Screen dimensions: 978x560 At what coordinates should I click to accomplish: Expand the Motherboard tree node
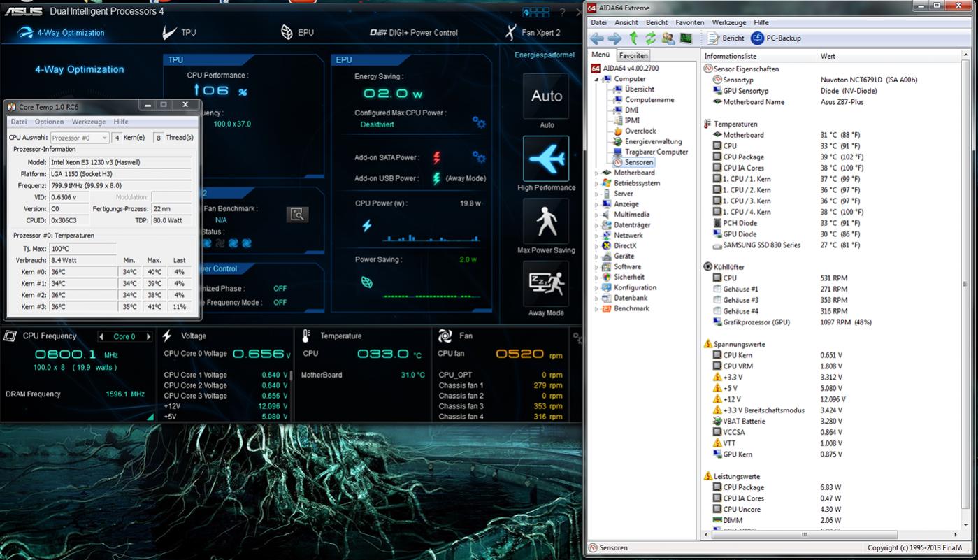596,173
